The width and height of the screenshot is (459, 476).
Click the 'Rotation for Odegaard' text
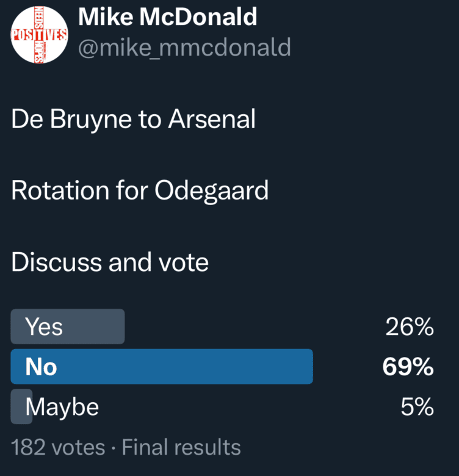140,192
